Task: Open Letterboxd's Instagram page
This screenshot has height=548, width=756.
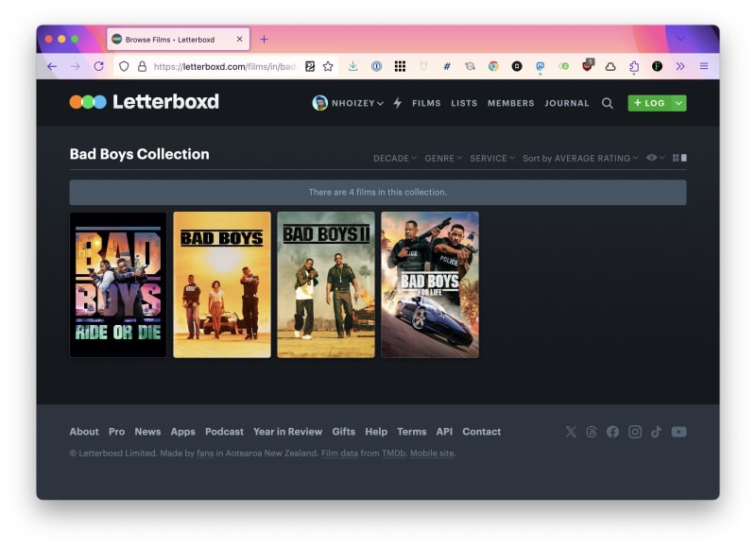Action: pyautogui.click(x=635, y=432)
